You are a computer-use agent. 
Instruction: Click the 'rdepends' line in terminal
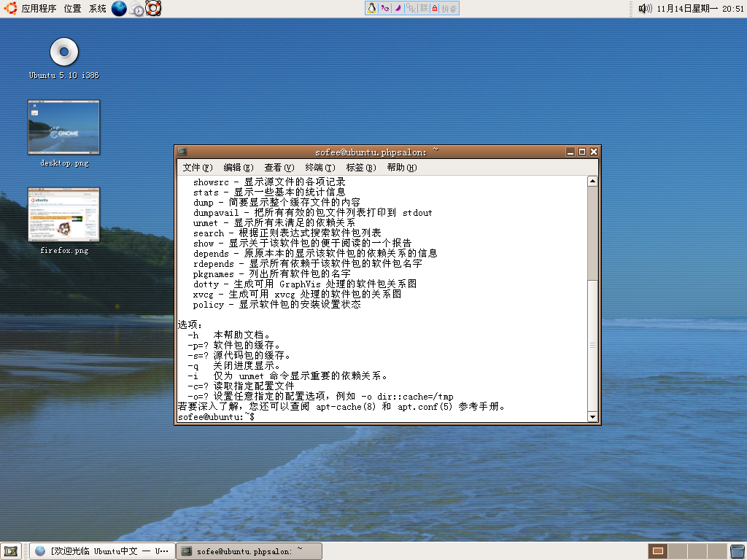coord(307,264)
